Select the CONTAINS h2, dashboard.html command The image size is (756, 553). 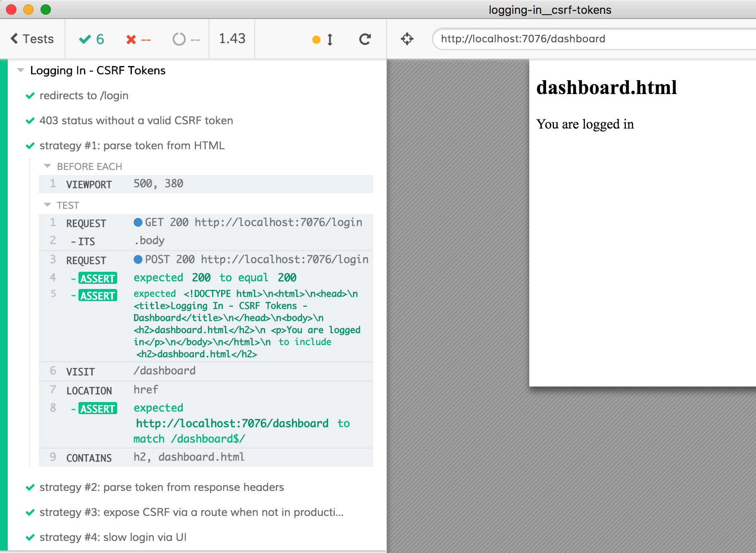coord(206,458)
